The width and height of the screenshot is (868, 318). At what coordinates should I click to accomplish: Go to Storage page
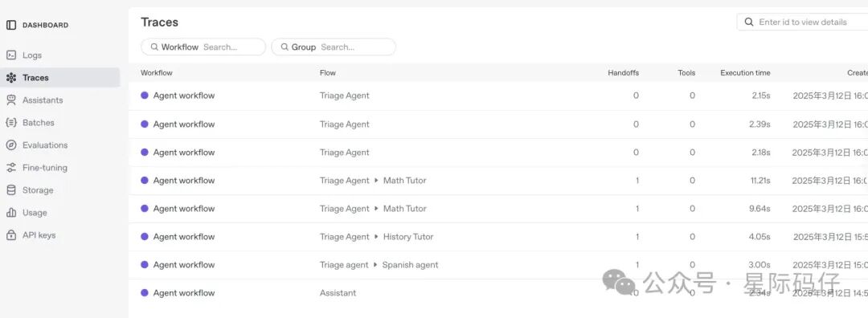tap(38, 190)
